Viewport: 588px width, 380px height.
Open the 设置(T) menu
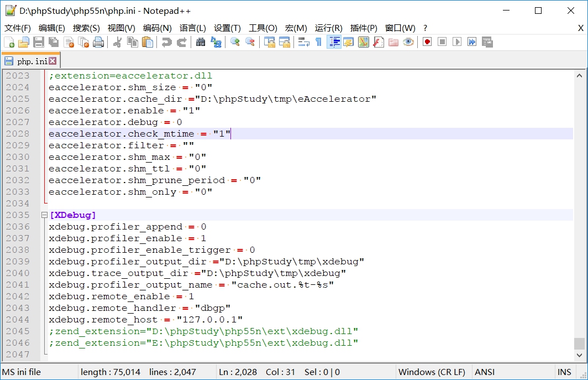click(x=227, y=28)
